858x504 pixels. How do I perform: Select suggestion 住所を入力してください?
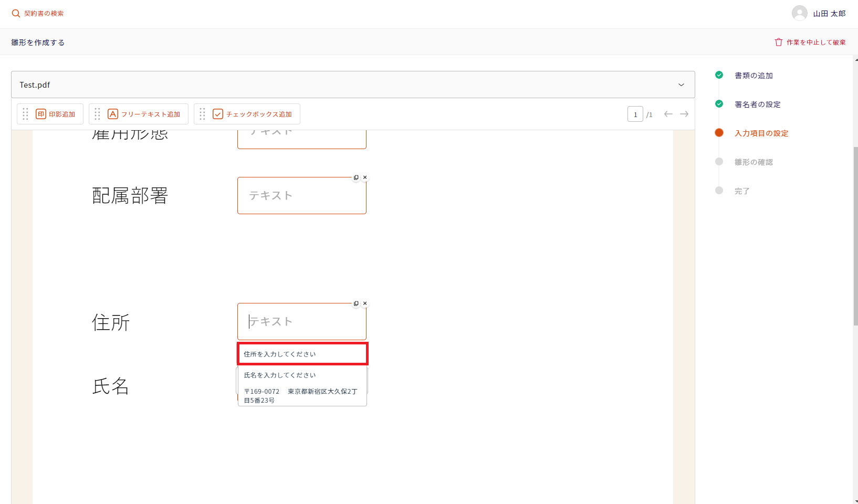(x=302, y=354)
